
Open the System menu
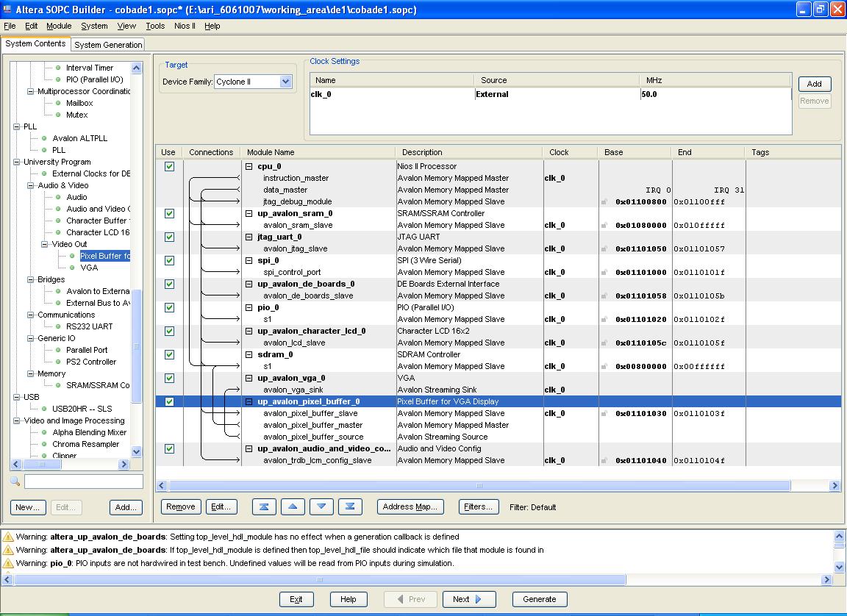point(94,26)
